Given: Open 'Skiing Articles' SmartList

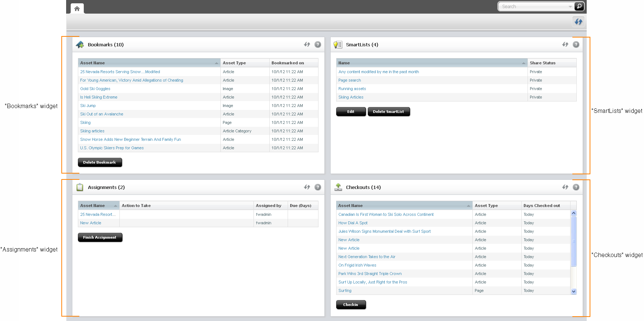Looking at the screenshot, I should 351,97.
